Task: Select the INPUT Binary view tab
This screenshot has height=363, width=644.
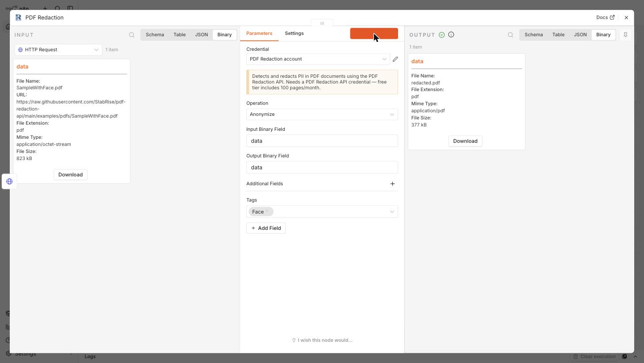Action: point(225,34)
